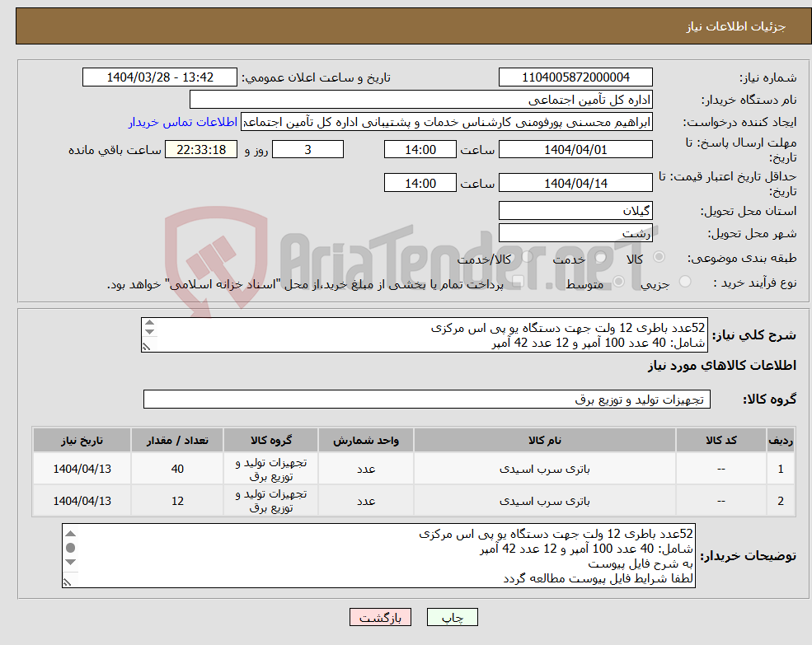Viewport: 812px width, 645px height.
Task: Click row 1 item name باتری سرب اسیدی
Action: point(545,469)
